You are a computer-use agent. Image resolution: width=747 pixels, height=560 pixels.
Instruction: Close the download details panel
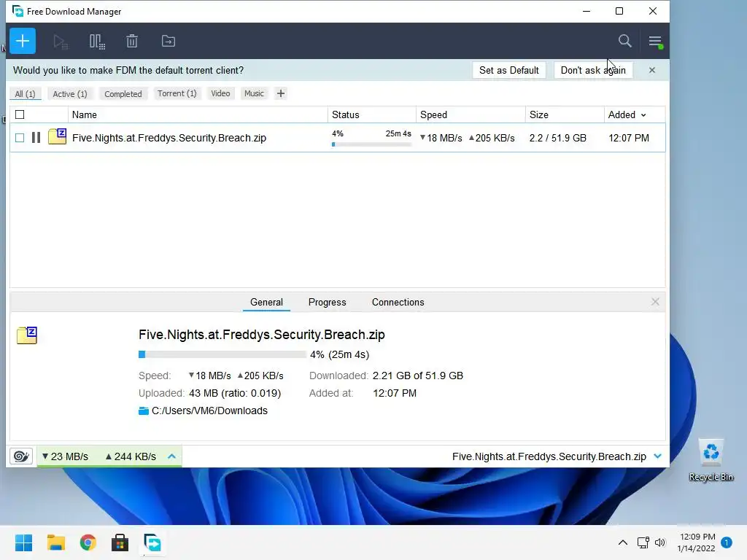(x=655, y=302)
